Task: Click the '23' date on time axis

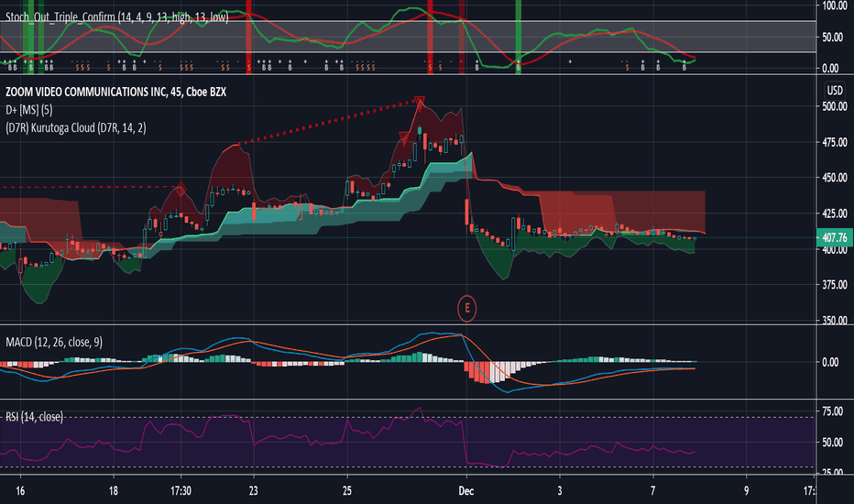Action: pos(253,491)
